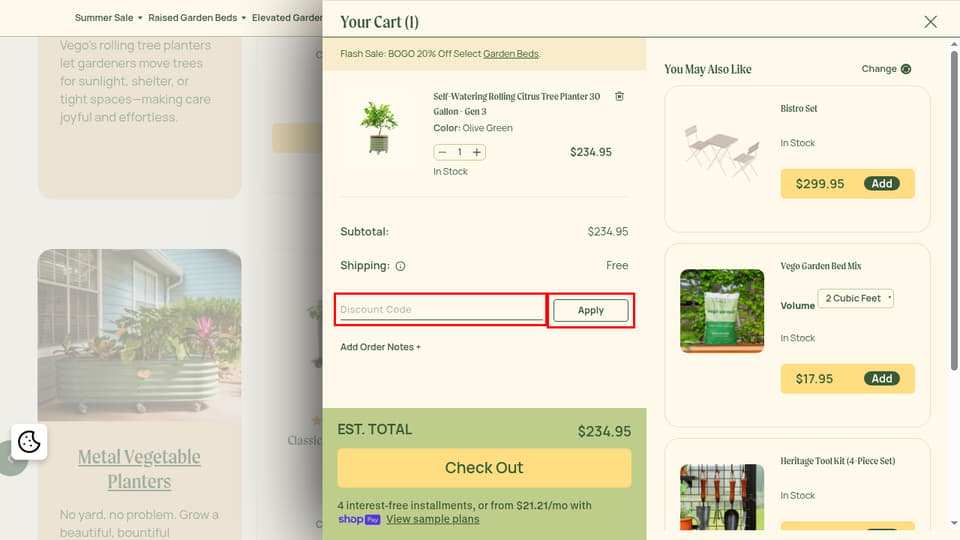Click the metal vegetable planter photo
Viewport: 960px width, 540px height.
point(139,335)
